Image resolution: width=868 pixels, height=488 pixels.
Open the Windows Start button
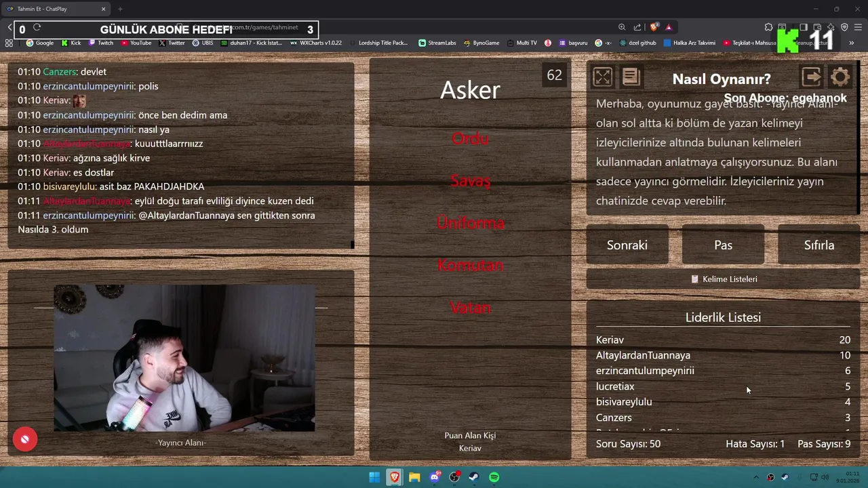click(374, 477)
